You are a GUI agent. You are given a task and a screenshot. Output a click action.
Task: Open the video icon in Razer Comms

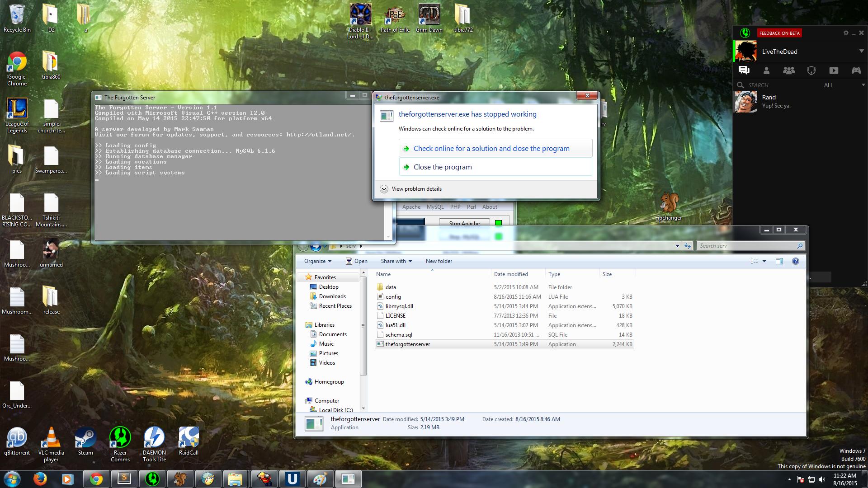coord(834,70)
